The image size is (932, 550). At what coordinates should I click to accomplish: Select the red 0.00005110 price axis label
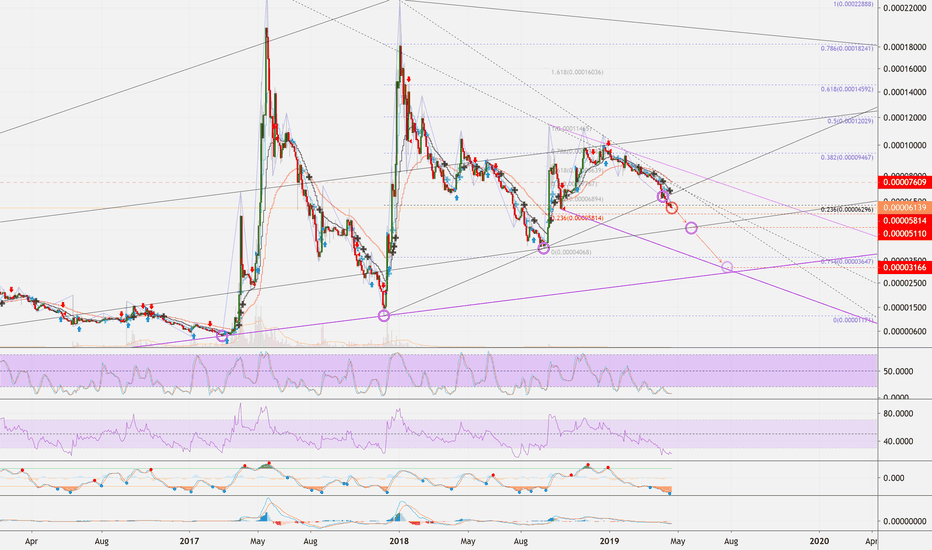point(905,234)
